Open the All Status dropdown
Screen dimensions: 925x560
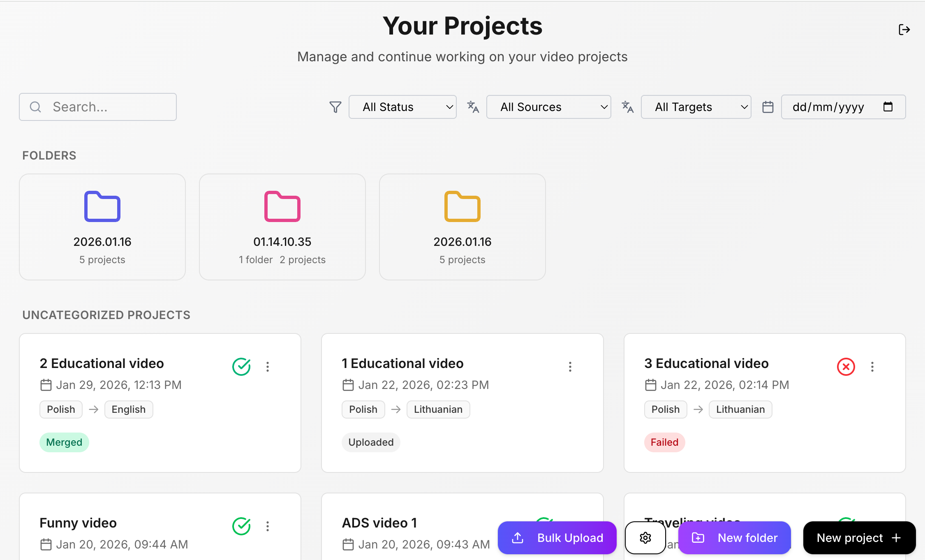click(402, 107)
